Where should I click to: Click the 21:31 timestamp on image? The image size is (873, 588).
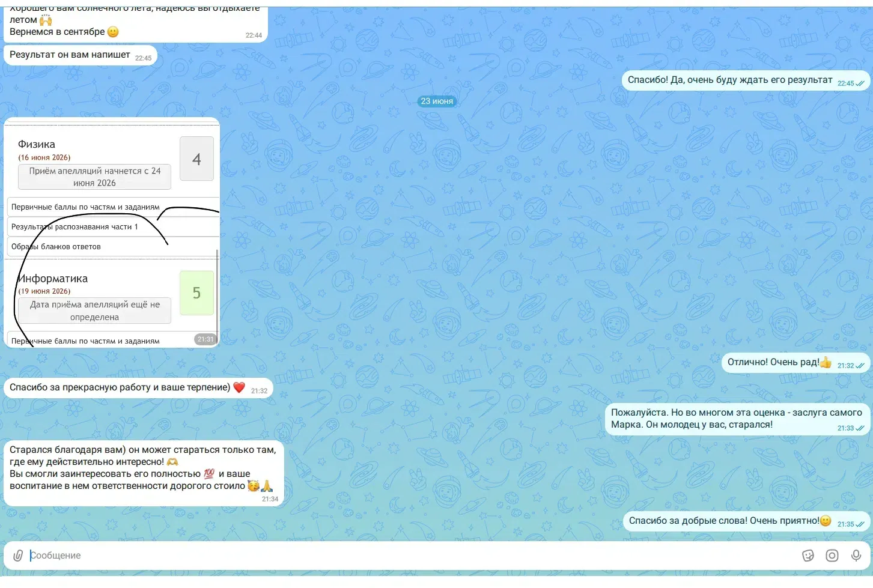click(x=205, y=339)
